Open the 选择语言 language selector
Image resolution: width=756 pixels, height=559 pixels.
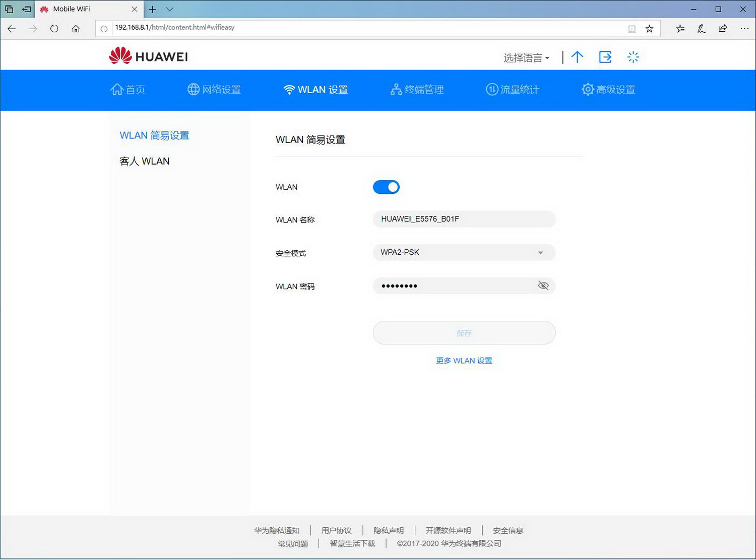[x=525, y=58]
